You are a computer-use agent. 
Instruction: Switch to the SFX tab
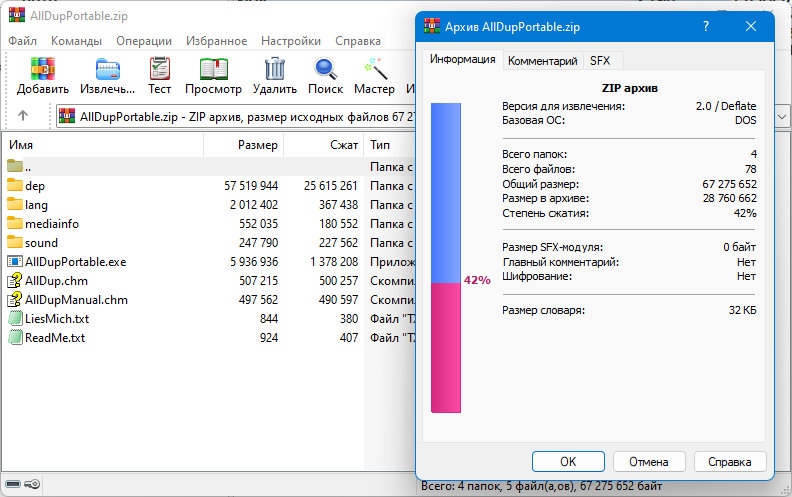pos(600,61)
